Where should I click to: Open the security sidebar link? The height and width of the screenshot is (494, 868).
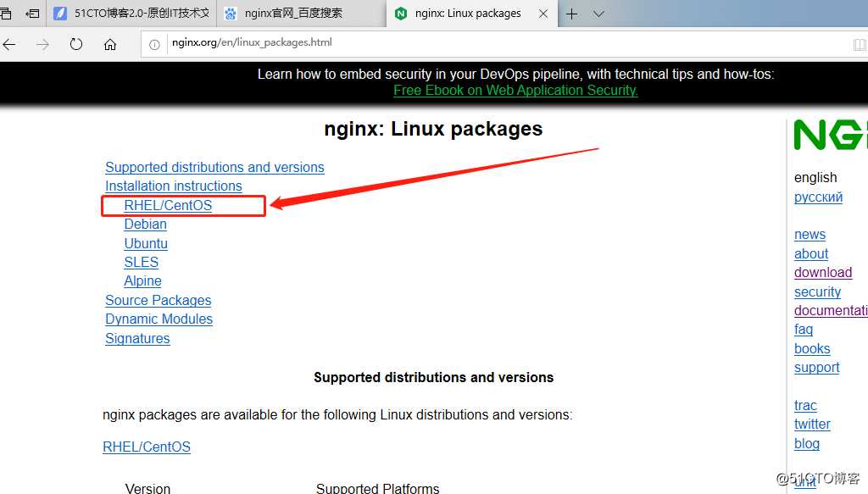(817, 292)
